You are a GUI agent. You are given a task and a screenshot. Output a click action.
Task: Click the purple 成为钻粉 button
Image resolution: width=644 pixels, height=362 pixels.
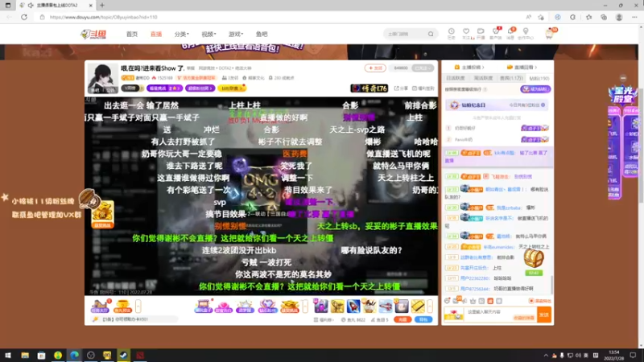(x=535, y=89)
